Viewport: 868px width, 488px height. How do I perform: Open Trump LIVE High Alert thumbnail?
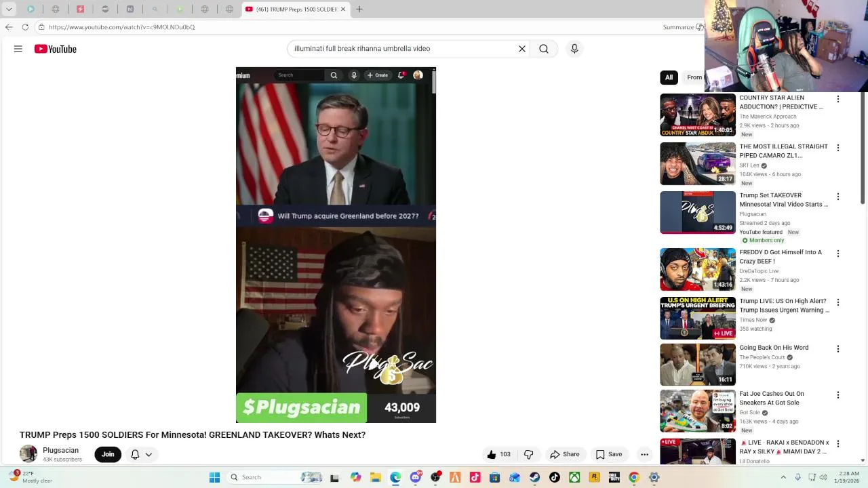(698, 318)
